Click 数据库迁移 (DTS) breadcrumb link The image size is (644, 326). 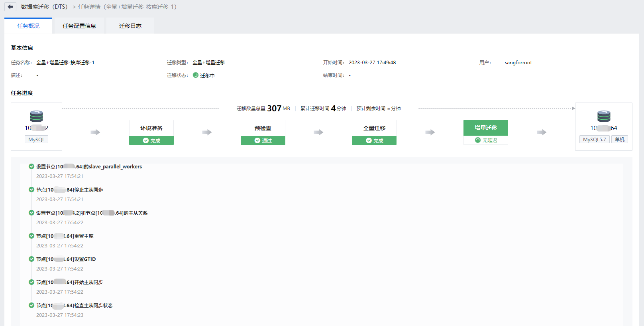click(x=44, y=7)
